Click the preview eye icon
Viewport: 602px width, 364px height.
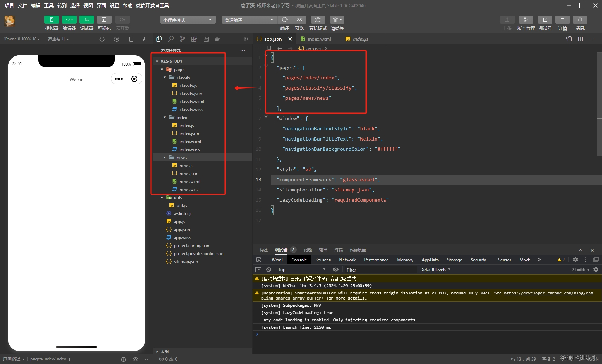299,20
